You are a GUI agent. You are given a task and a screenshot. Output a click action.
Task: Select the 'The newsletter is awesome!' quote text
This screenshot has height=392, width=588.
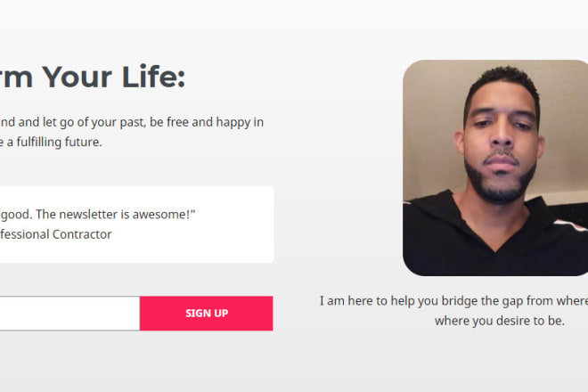click(x=116, y=214)
